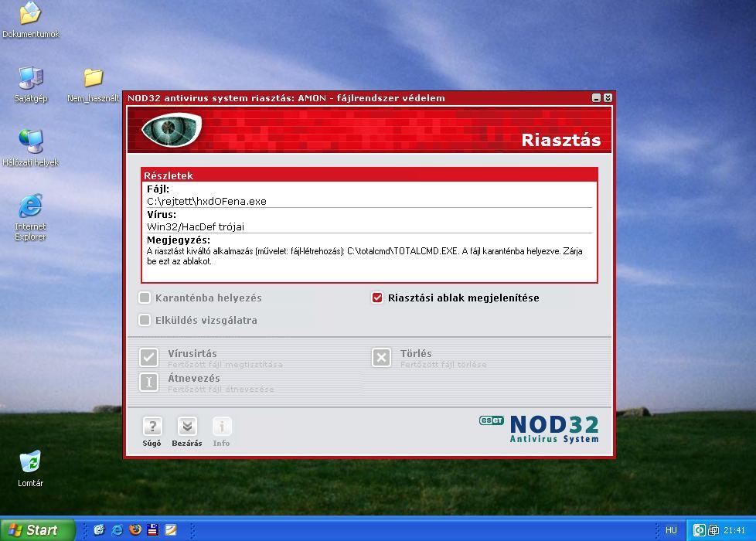The height and width of the screenshot is (541, 756).
Task: Click the NOD32 eye logo
Action: (171, 129)
